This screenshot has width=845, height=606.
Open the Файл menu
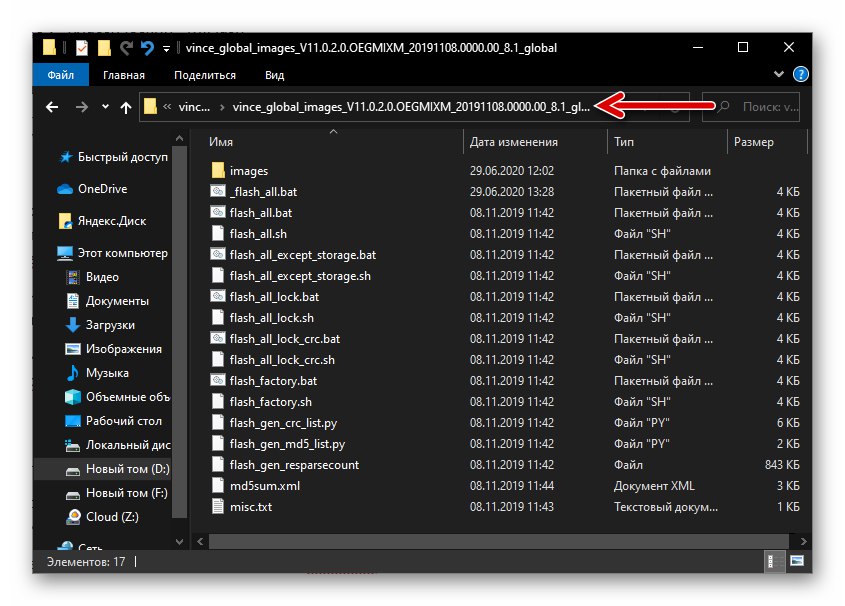tap(60, 74)
